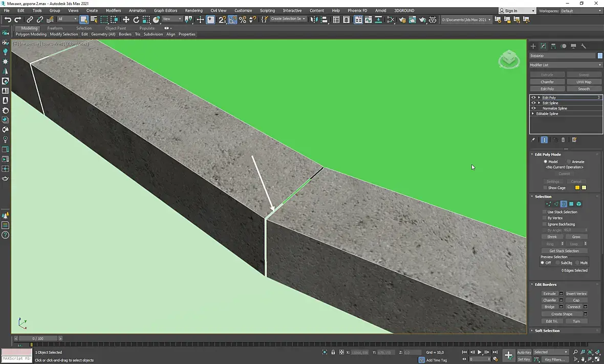Switch to Polygon sub-object selection
Screen dimensions: 604x364
[x=571, y=204]
